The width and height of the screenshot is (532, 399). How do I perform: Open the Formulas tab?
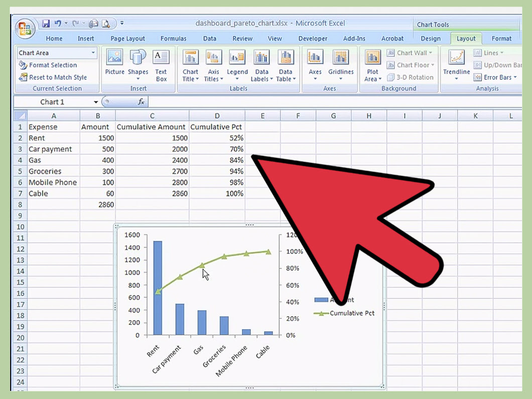pos(173,39)
